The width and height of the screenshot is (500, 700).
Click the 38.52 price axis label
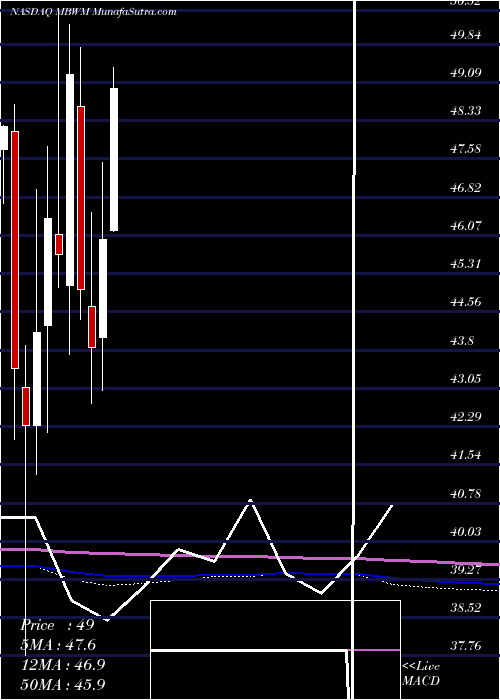point(466,608)
